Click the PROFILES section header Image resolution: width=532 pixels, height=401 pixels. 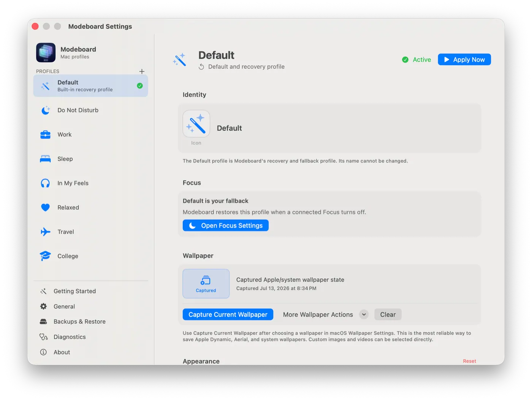tap(47, 71)
